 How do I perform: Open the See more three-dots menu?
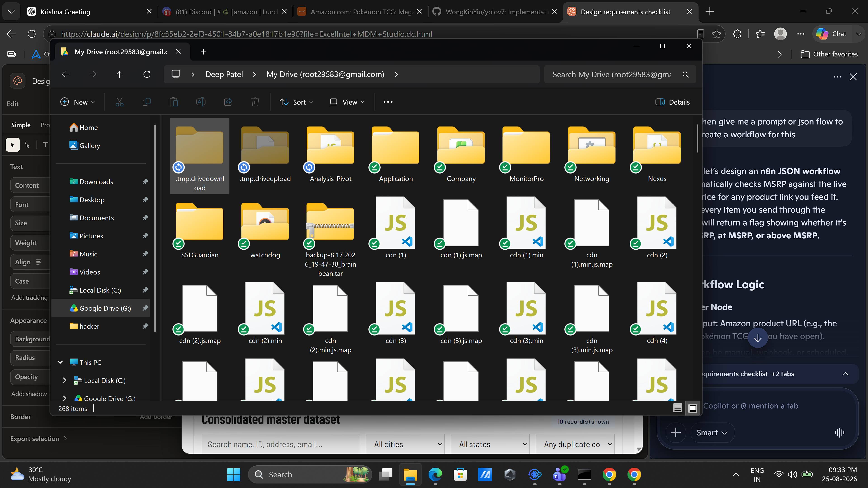[388, 102]
